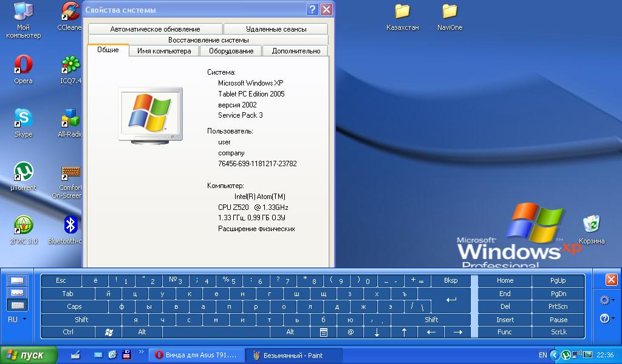622x364 pixels.
Task: Toggle the Caps key on the on-screen keyboard
Action: [74, 306]
